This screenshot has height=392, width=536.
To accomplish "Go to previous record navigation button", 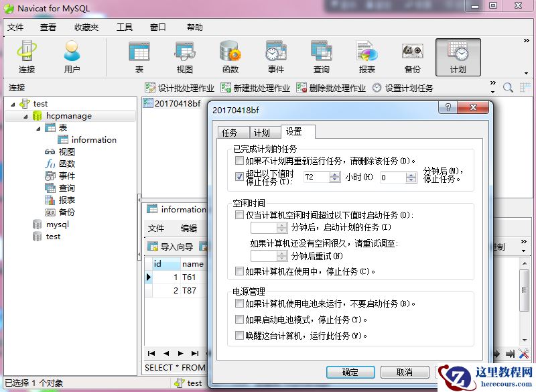I will pyautogui.click(x=166, y=353).
